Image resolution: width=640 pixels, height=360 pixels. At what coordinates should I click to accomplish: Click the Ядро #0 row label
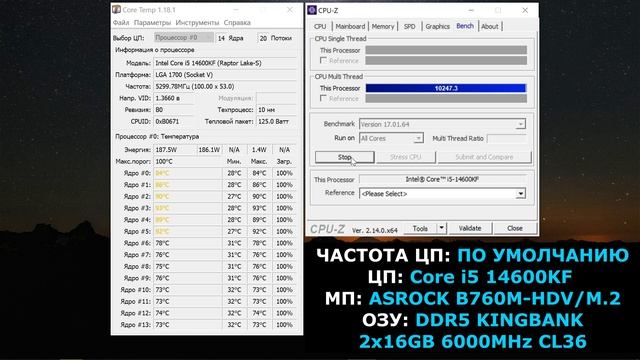(137, 173)
